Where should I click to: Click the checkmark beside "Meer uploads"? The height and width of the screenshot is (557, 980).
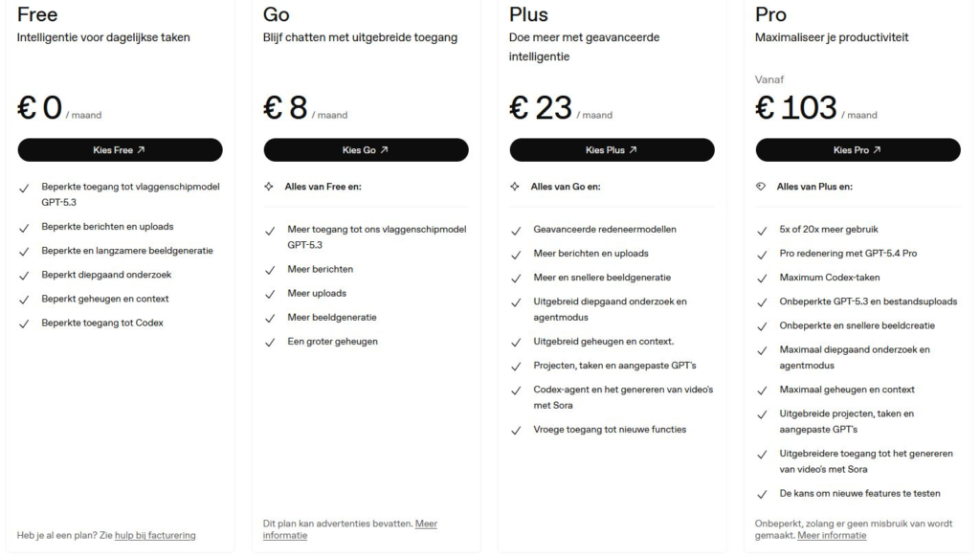[x=269, y=294]
